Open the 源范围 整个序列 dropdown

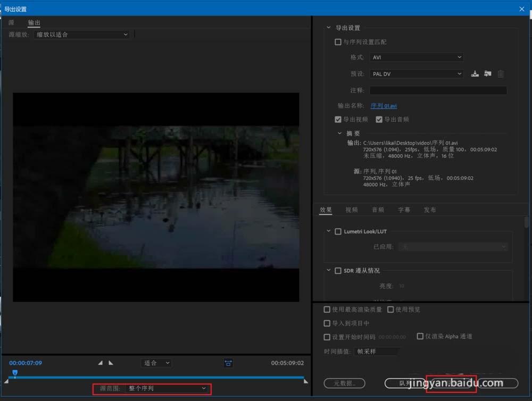point(167,389)
